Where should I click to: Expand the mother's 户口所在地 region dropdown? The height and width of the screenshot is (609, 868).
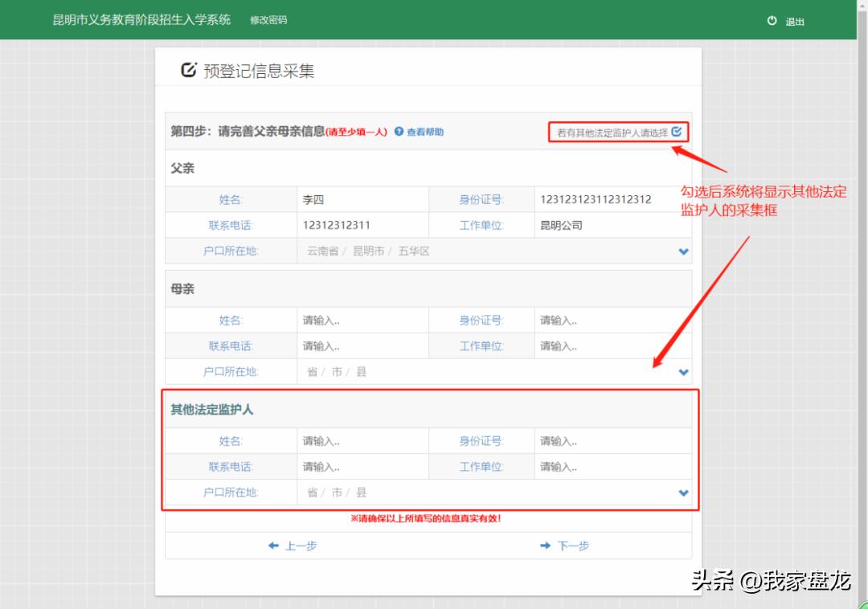pos(684,372)
